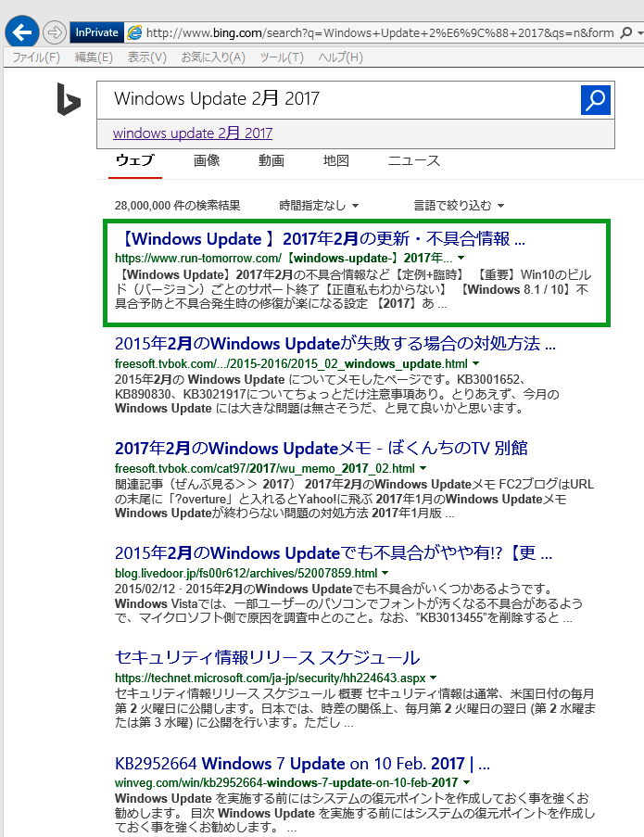644x837 pixels.
Task: Click the 28,000,000 件の検索結果 count text
Action: [x=177, y=206]
